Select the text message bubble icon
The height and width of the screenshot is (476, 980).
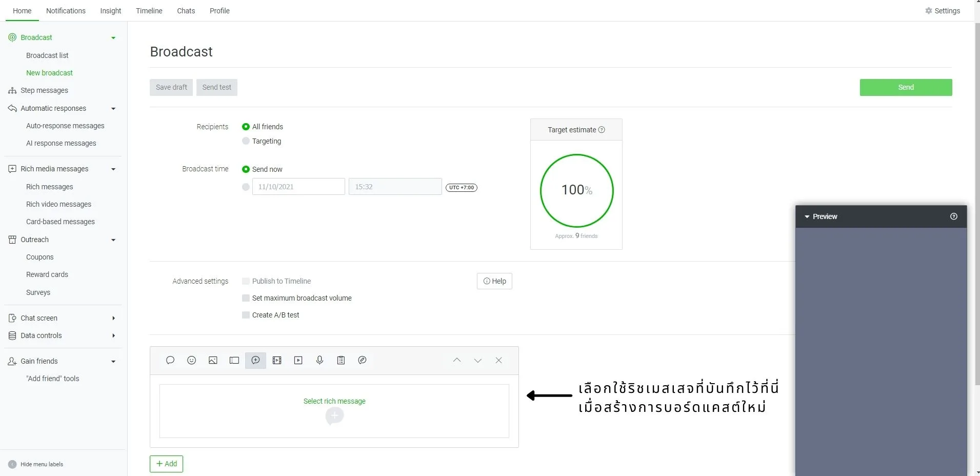click(x=170, y=361)
